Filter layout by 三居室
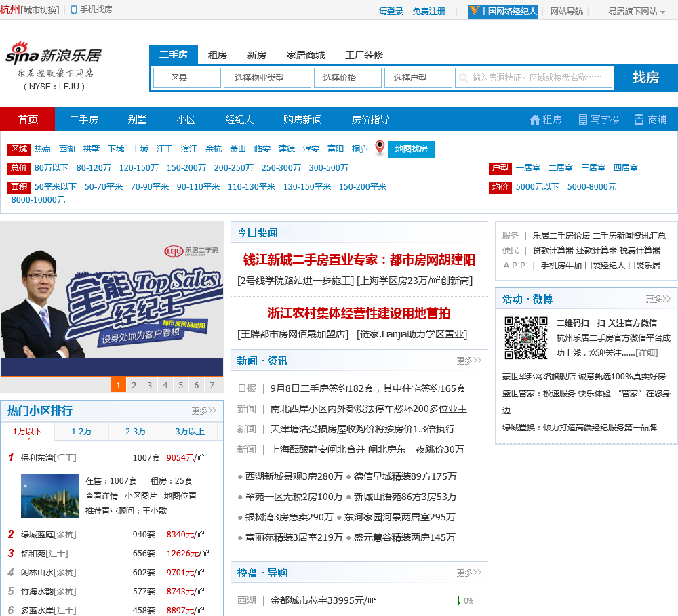The height and width of the screenshot is (616, 678). click(593, 168)
